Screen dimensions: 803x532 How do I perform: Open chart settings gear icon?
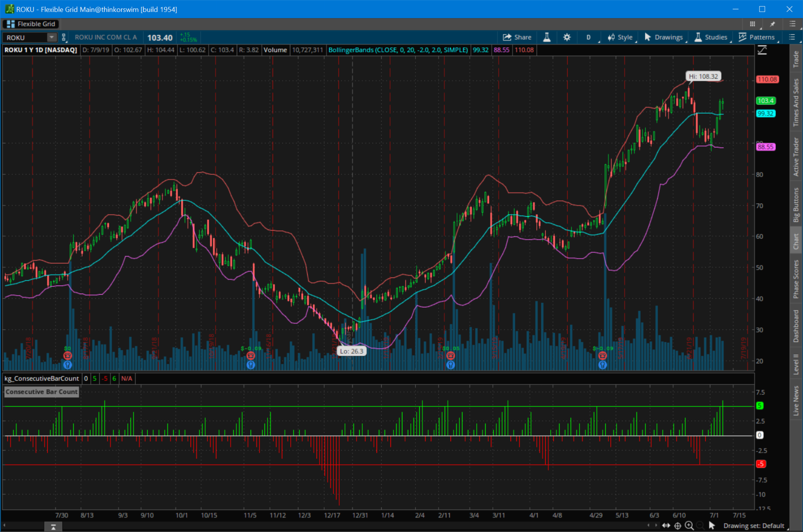(567, 37)
